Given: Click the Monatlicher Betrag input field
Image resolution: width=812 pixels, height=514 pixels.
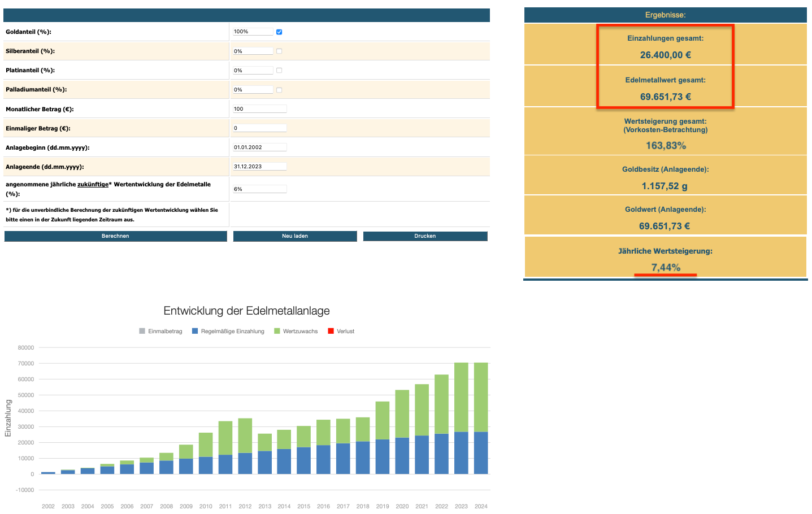Looking at the screenshot, I should [259, 109].
